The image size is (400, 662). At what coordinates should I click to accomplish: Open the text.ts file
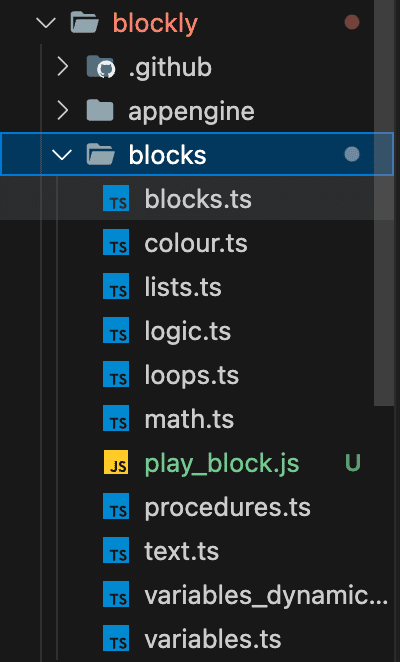(x=181, y=551)
